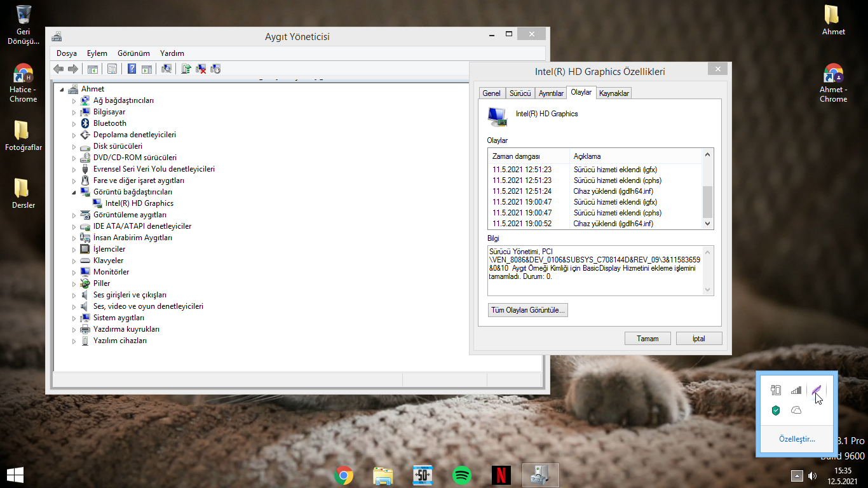Select the Hatice - Chrome desktop shortcut
Image resolution: width=868 pixels, height=488 pixels.
[24, 83]
